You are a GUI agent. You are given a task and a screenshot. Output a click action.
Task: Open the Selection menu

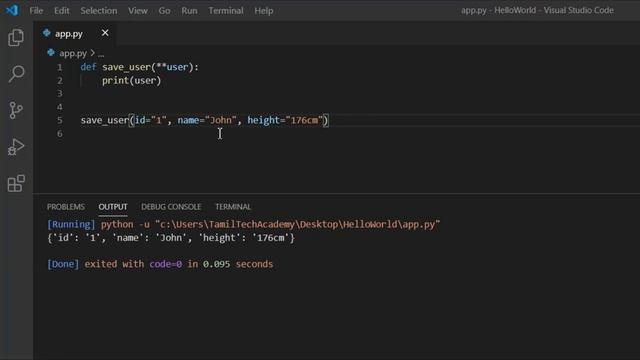pos(99,11)
